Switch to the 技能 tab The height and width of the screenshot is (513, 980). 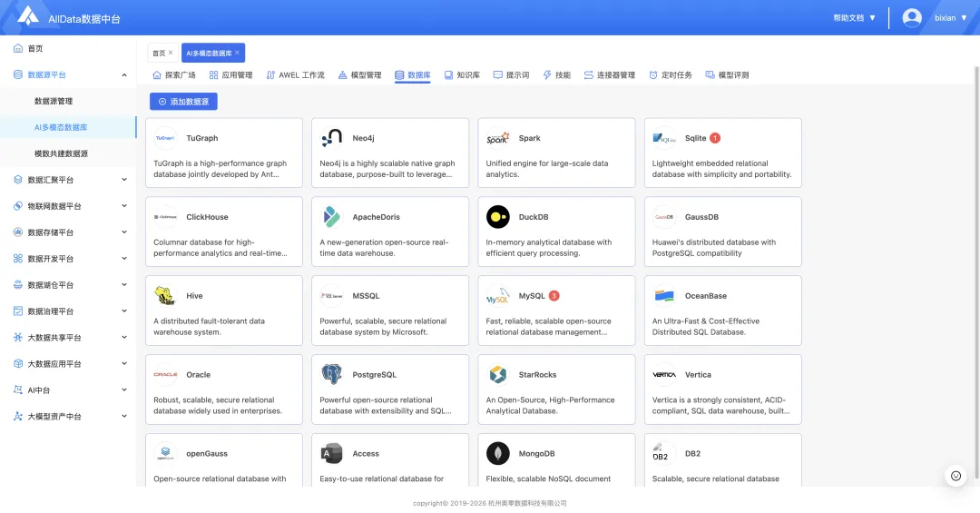coord(557,75)
